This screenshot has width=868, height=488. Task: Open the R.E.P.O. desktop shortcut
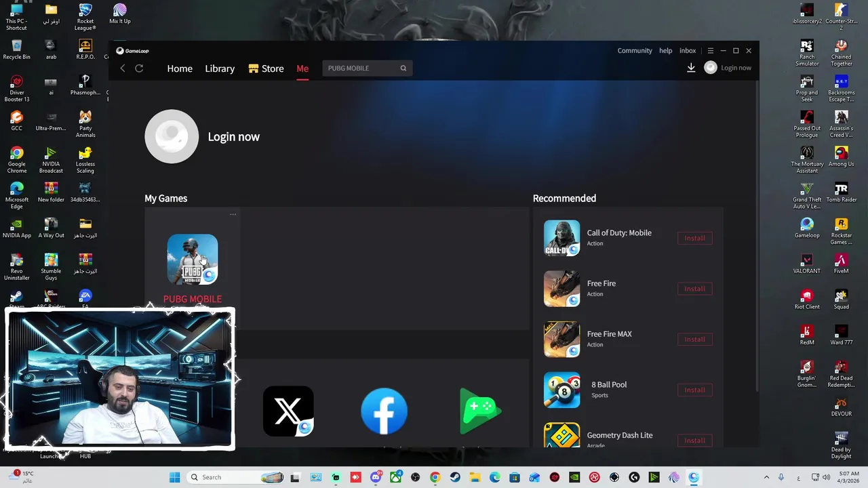pyautogui.click(x=85, y=49)
